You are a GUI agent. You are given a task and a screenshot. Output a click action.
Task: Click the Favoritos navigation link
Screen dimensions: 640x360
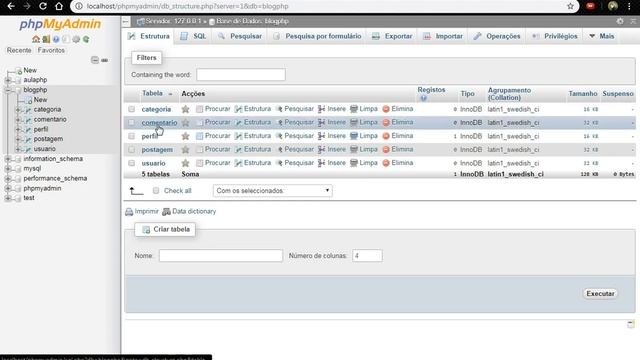click(51, 50)
